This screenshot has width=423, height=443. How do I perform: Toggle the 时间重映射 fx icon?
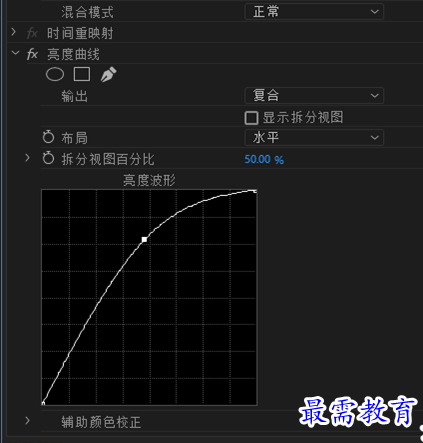click(x=32, y=33)
